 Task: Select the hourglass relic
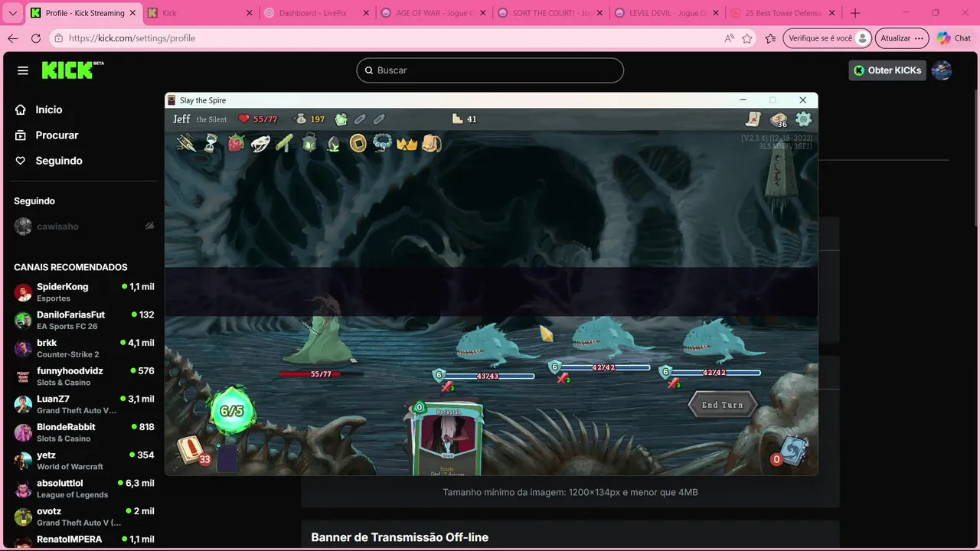pos(211,142)
